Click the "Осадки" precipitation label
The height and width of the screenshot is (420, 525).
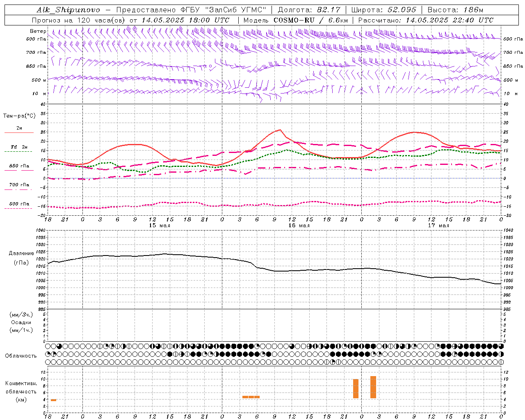click(21, 322)
